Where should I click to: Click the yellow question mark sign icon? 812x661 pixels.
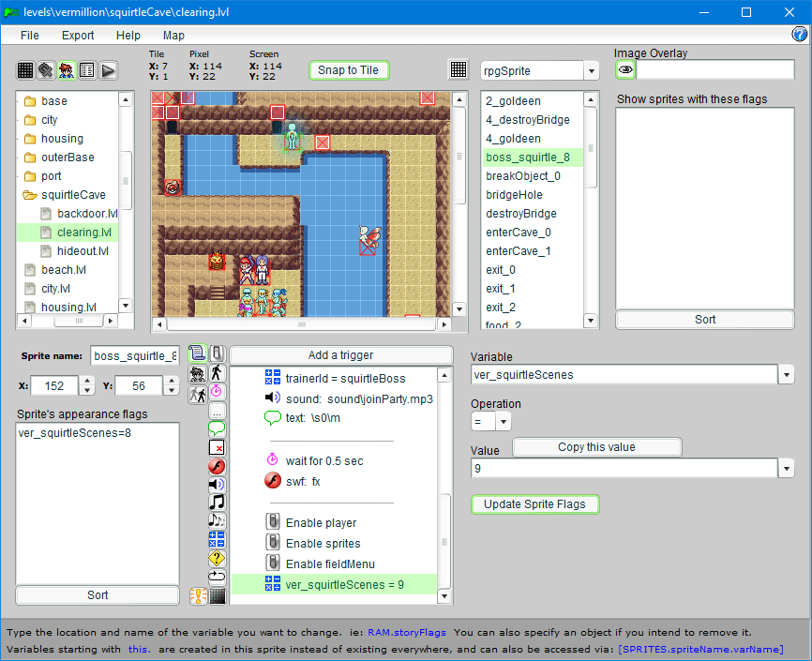[217, 558]
